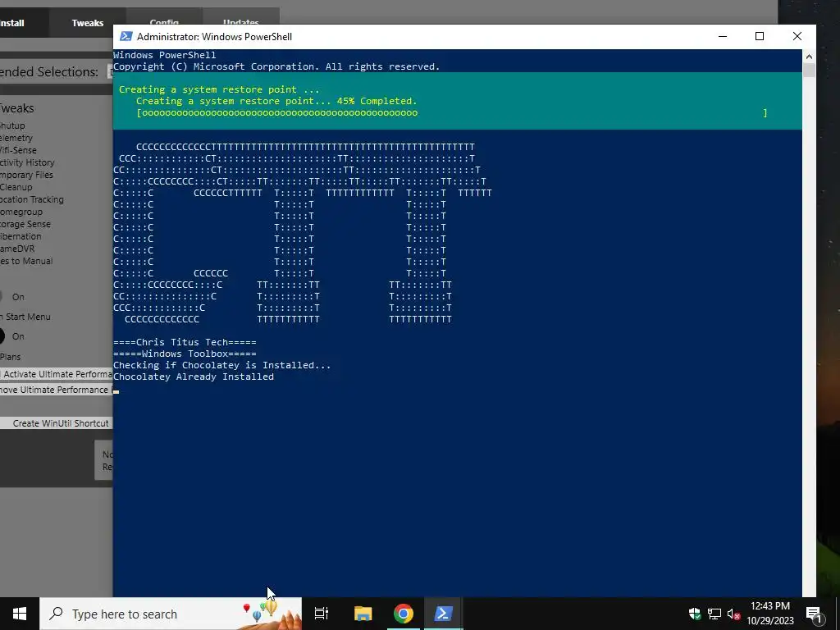Click 'Telemetry' in the tweaks list
The height and width of the screenshot is (630, 840).
point(16,138)
